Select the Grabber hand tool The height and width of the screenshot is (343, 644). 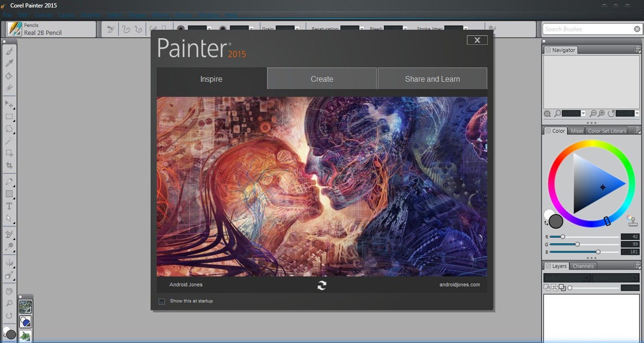tap(9, 291)
